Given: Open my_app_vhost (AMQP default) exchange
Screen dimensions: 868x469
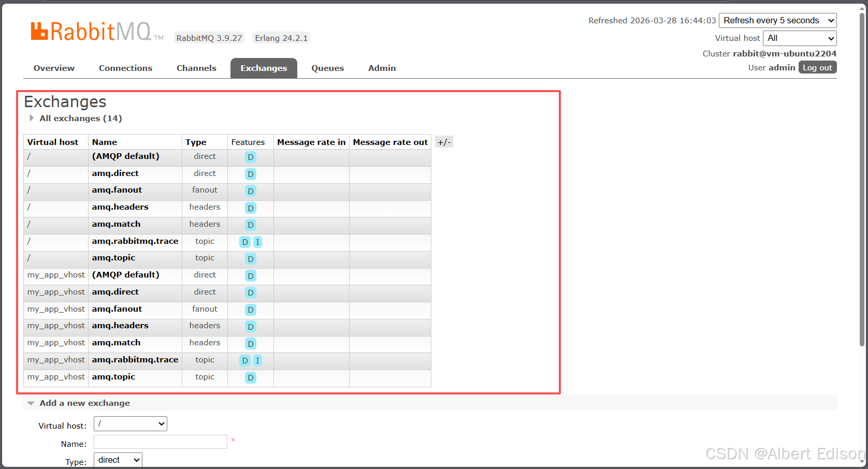Looking at the screenshot, I should 126,275.
